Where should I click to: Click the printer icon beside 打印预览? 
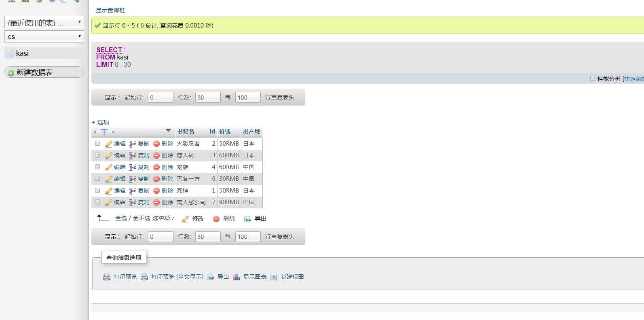click(x=107, y=277)
